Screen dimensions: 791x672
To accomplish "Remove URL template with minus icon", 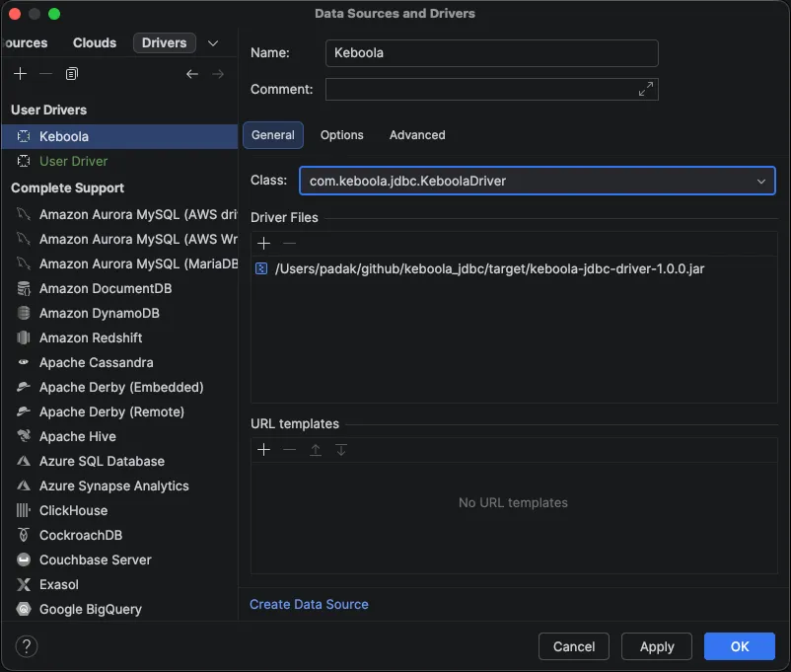I will pyautogui.click(x=290, y=449).
